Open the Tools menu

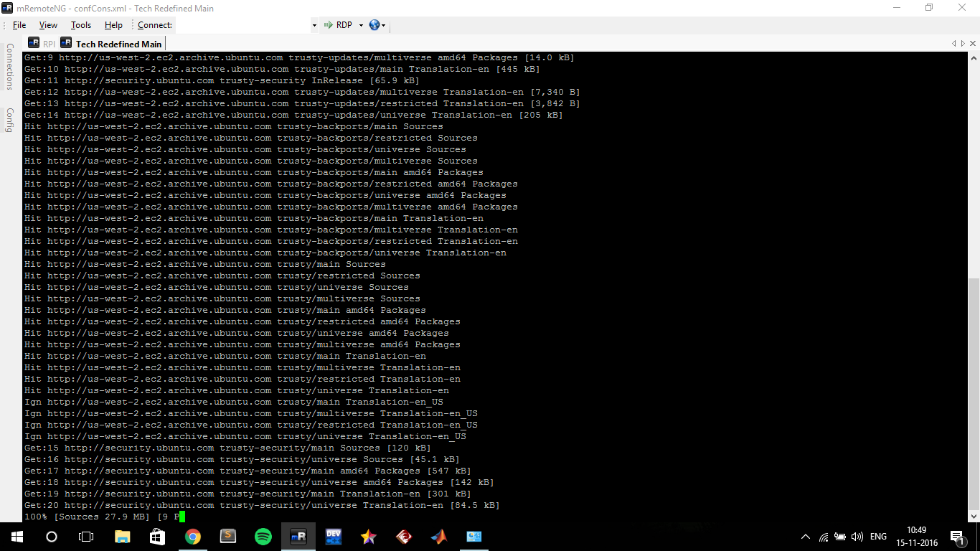[x=81, y=25]
